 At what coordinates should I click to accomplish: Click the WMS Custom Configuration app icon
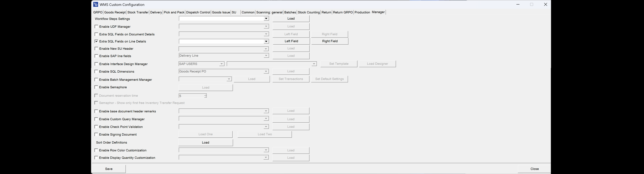(96, 5)
